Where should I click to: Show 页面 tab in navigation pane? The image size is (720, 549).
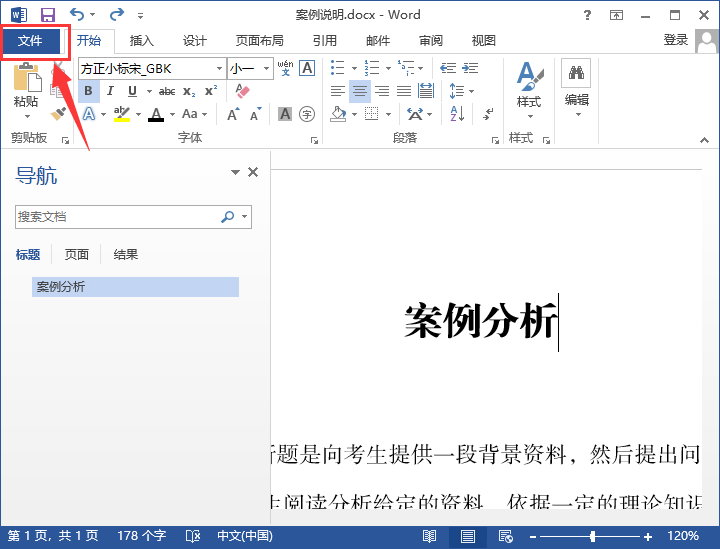[x=76, y=254]
